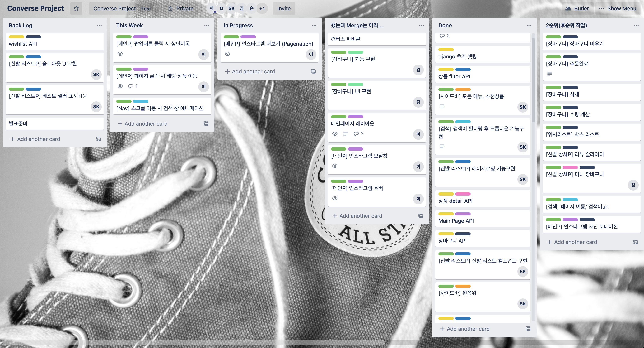The height and width of the screenshot is (348, 644).
Task: Toggle watch eye on 인스타그램 더보기 card
Action: pos(227,54)
